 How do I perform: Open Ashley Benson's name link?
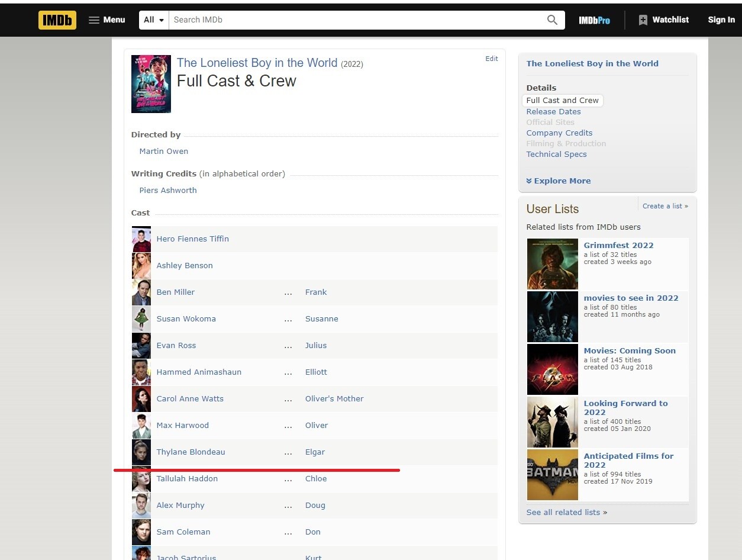tap(184, 265)
